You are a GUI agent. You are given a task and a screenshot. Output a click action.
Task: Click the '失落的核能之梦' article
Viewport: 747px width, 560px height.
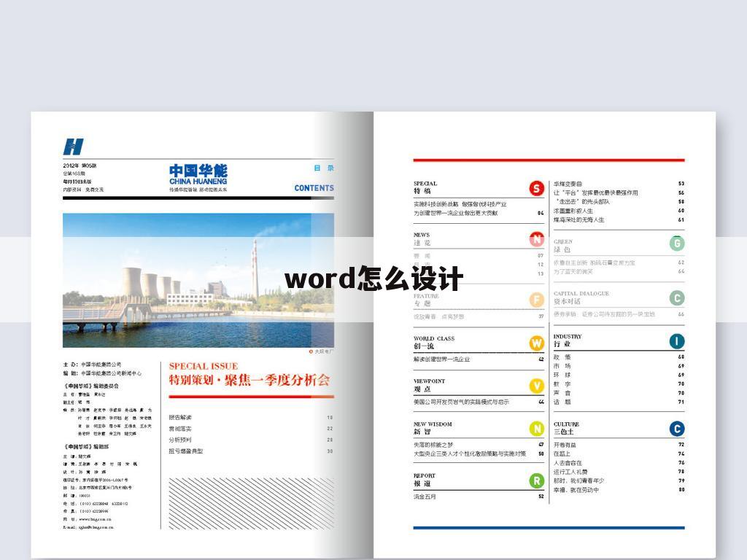(433, 445)
